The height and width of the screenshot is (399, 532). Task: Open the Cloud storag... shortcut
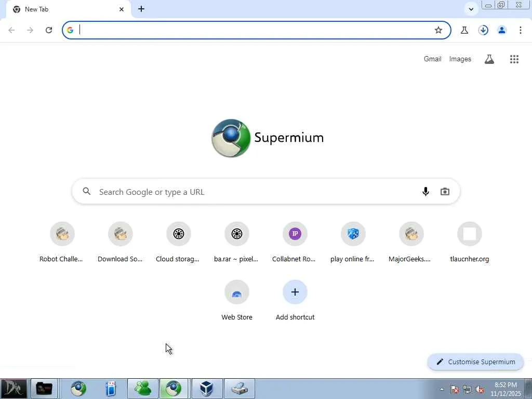coord(178,243)
